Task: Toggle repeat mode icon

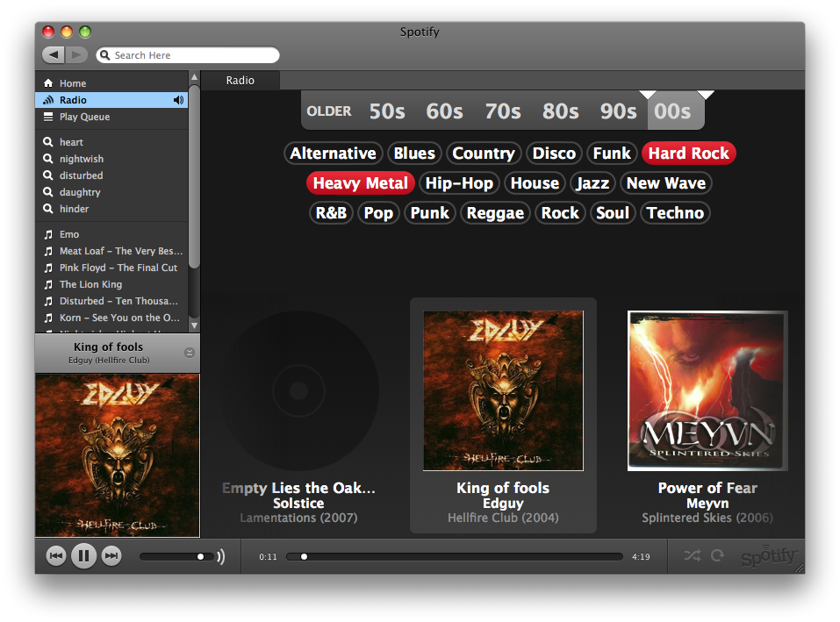Action: (x=718, y=555)
